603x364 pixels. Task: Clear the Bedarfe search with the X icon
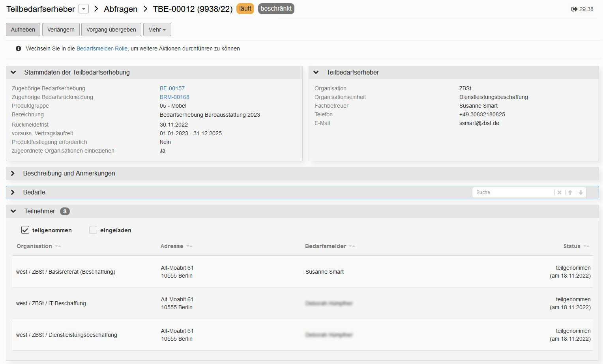(x=559, y=192)
